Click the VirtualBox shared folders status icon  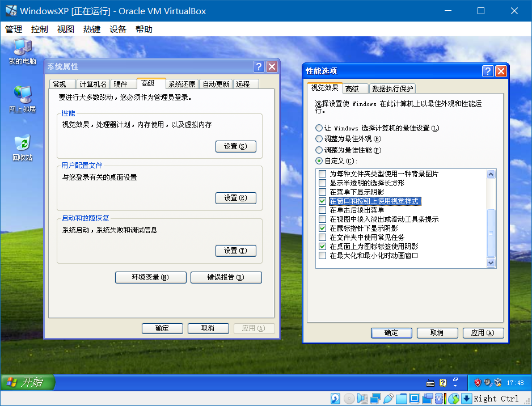coord(401,399)
